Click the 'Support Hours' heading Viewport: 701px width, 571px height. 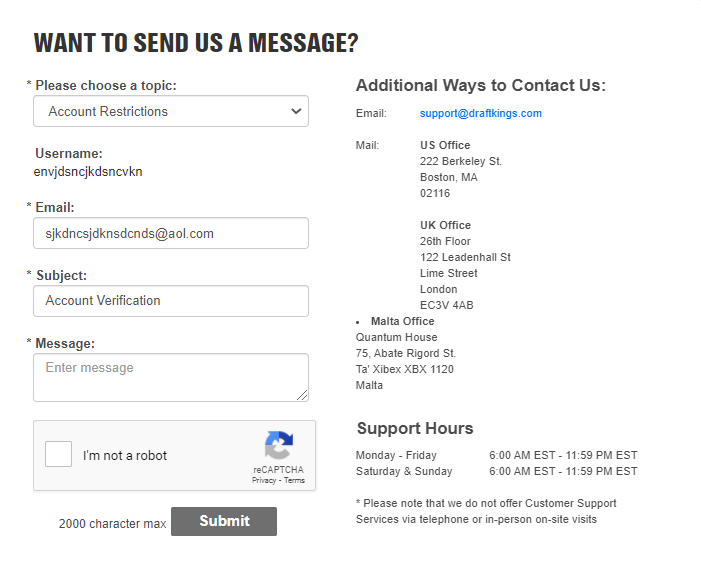pyautogui.click(x=415, y=428)
